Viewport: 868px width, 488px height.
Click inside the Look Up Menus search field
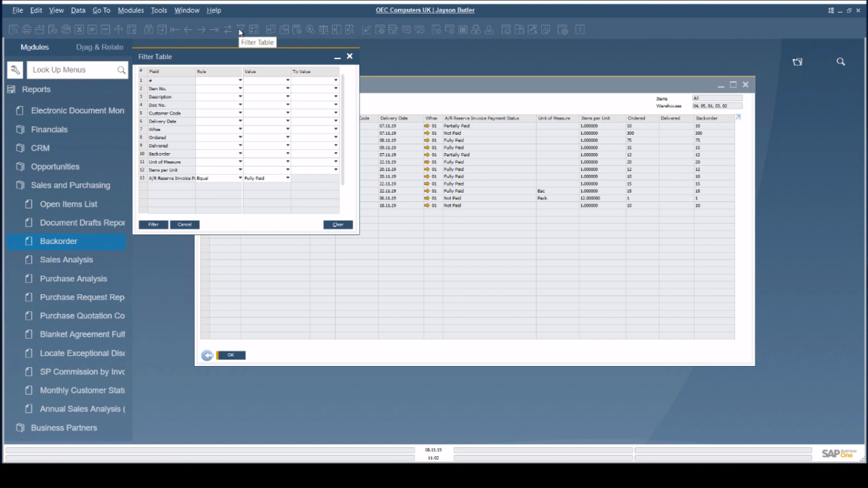75,70
